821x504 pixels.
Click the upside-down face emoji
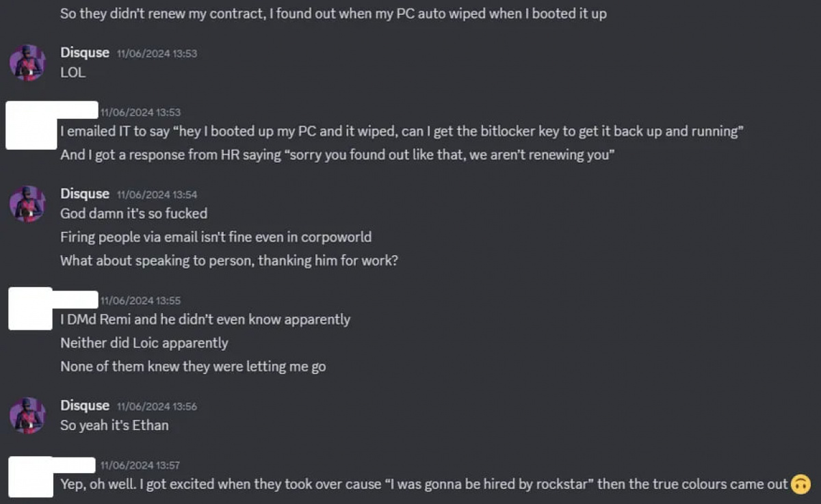pos(800,484)
